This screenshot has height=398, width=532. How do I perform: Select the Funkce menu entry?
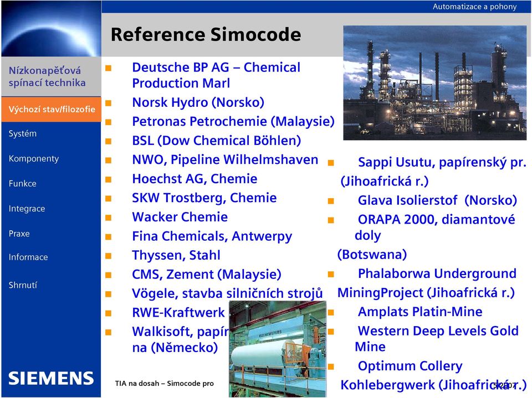tap(23, 183)
